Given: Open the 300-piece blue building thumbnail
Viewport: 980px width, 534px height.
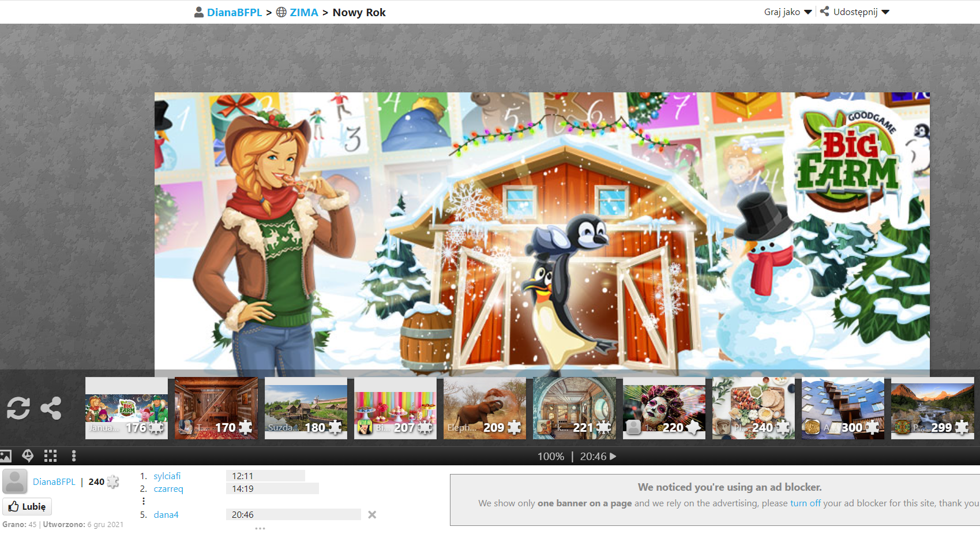Looking at the screenshot, I should click(843, 408).
